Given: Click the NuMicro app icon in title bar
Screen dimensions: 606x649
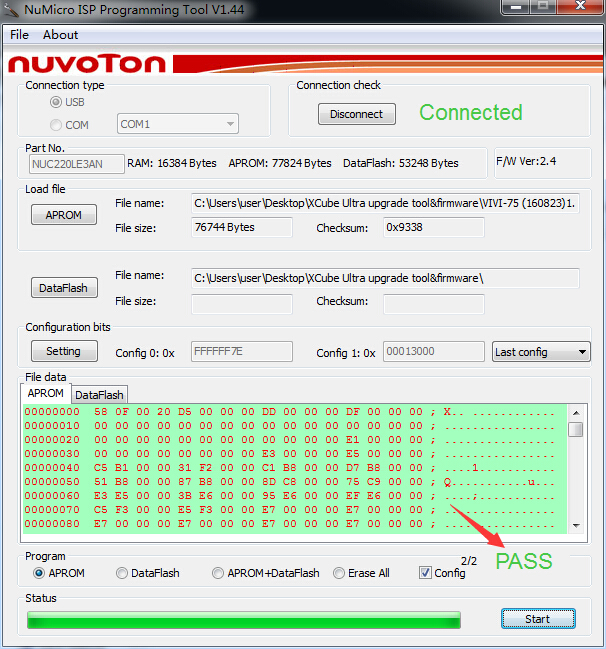Looking at the screenshot, I should coord(11,10).
